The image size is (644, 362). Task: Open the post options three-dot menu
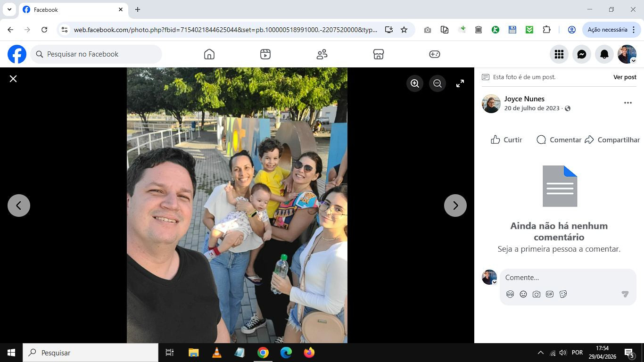(x=628, y=103)
